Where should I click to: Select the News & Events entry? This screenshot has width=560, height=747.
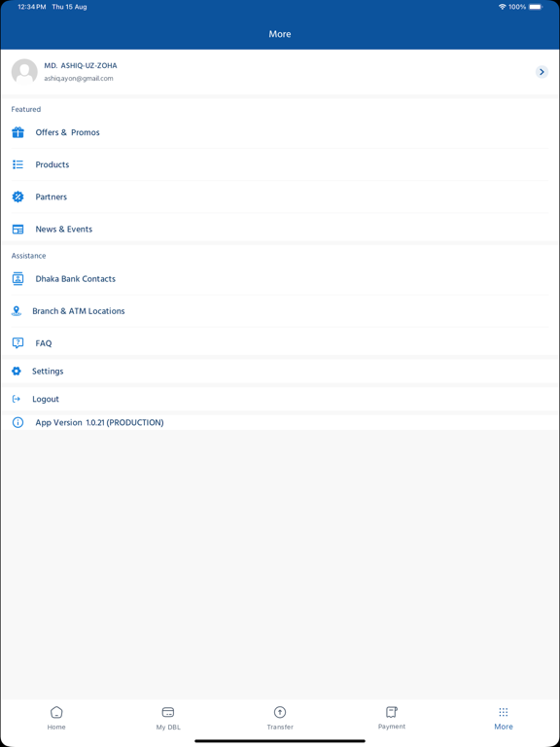[x=280, y=230]
